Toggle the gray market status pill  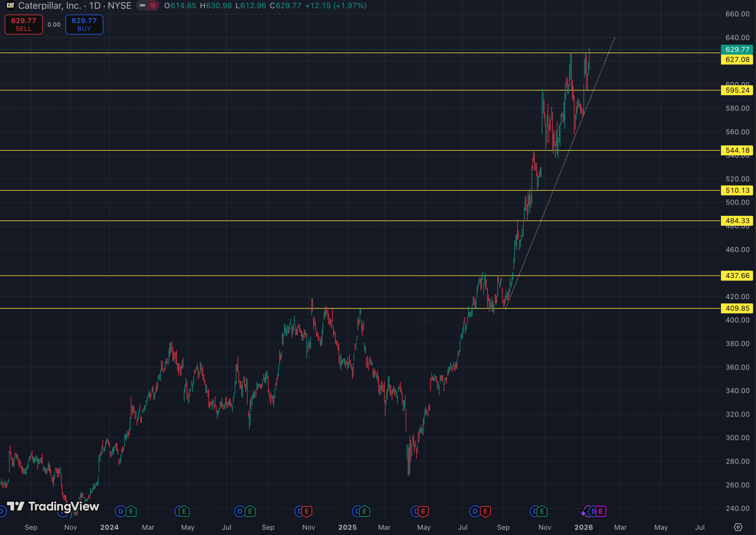pyautogui.click(x=143, y=6)
